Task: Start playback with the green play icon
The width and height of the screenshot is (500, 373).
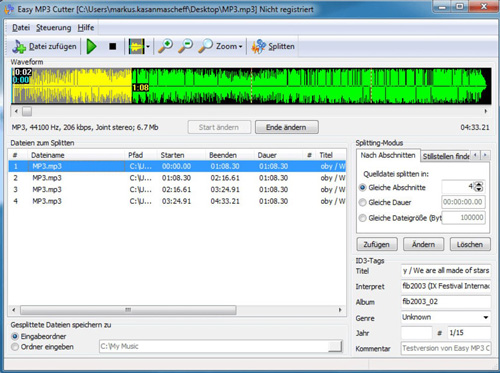Action: [x=91, y=46]
